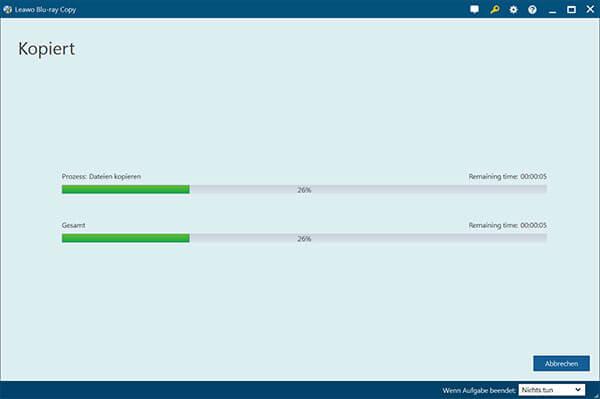Click the yellow key registration icon
This screenshot has height=399, width=600.
pyautogui.click(x=494, y=10)
